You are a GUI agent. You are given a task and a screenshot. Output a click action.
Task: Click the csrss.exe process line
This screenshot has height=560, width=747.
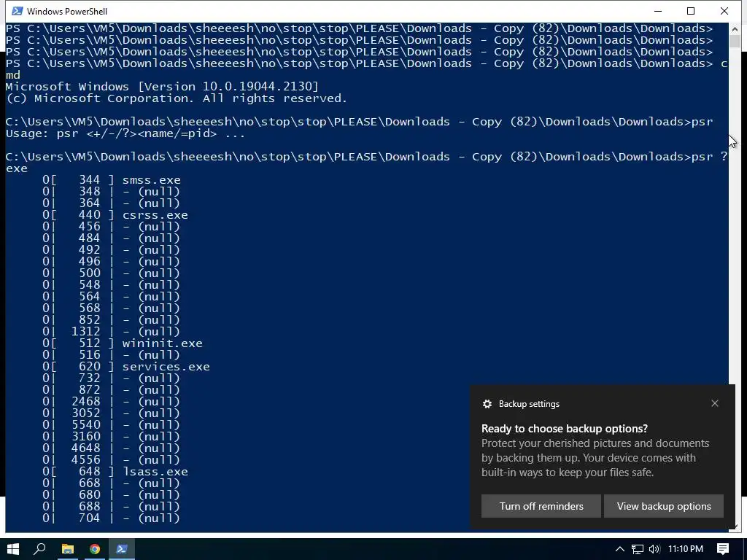click(115, 215)
